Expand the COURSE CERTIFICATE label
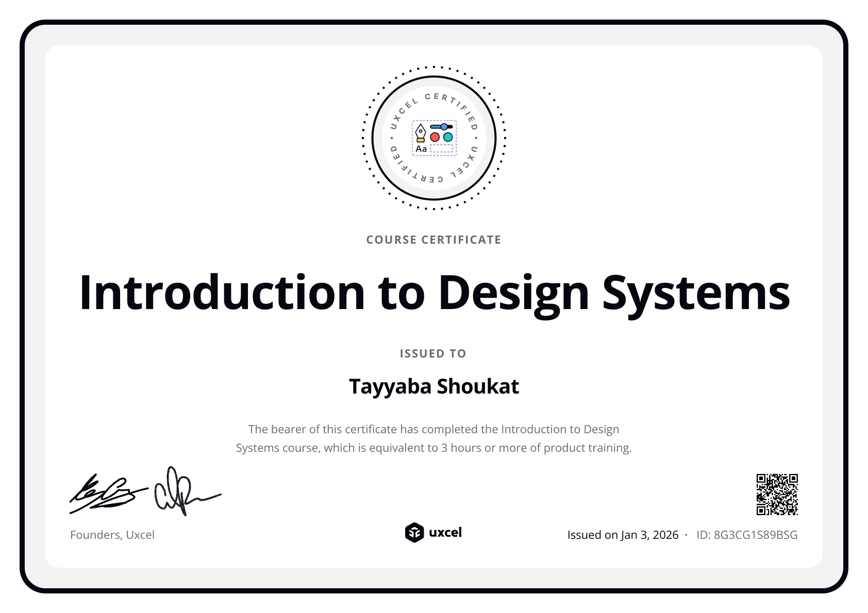The width and height of the screenshot is (868, 613). 433,239
